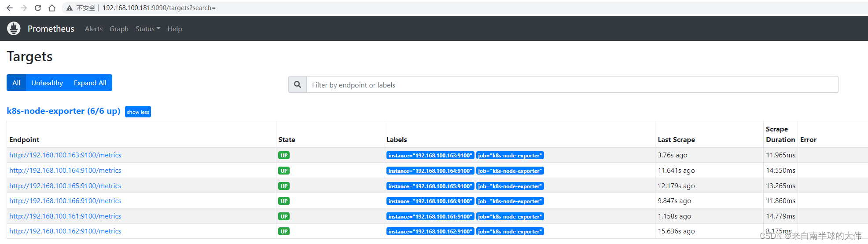868x244 pixels.
Task: Click the "3.76s ago" last scrape value
Action: [673, 155]
